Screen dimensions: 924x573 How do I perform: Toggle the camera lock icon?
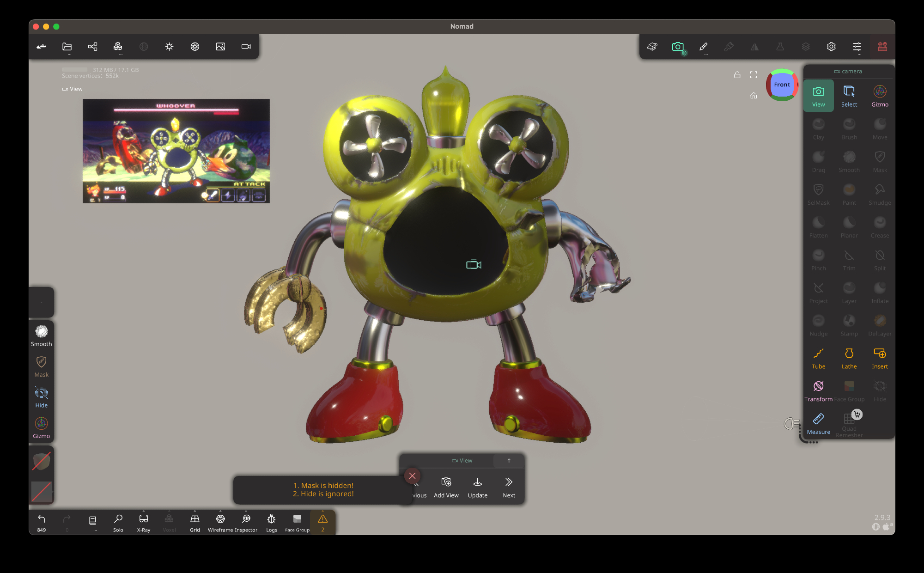click(x=737, y=75)
